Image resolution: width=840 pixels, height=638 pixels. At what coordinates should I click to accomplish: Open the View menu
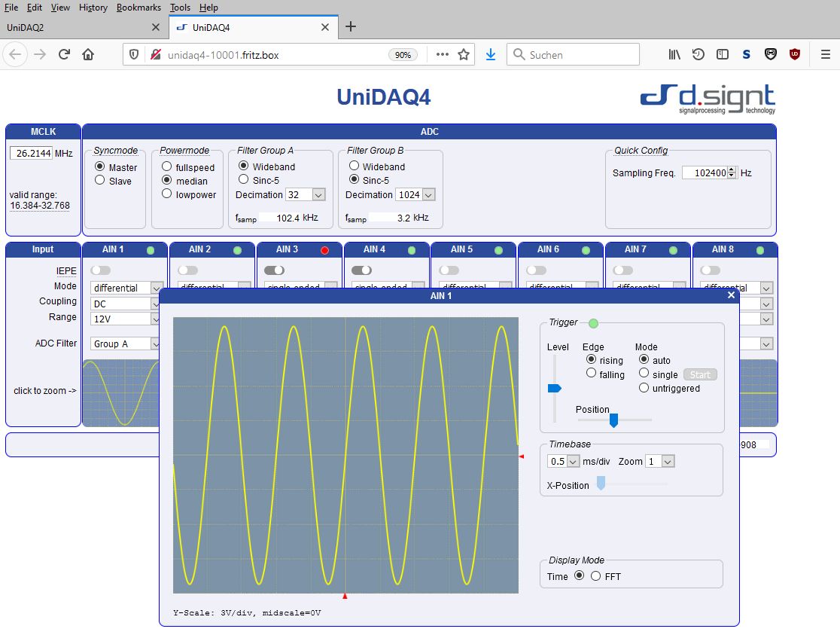point(60,8)
